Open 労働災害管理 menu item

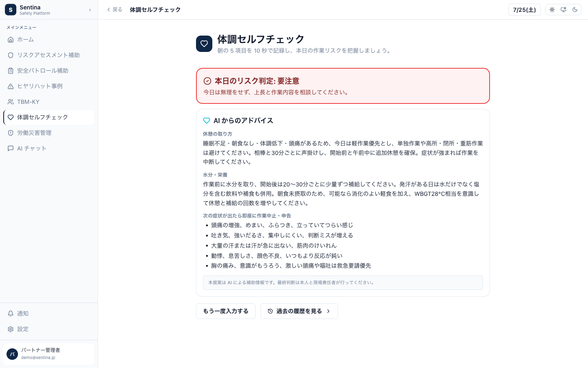tap(49, 133)
